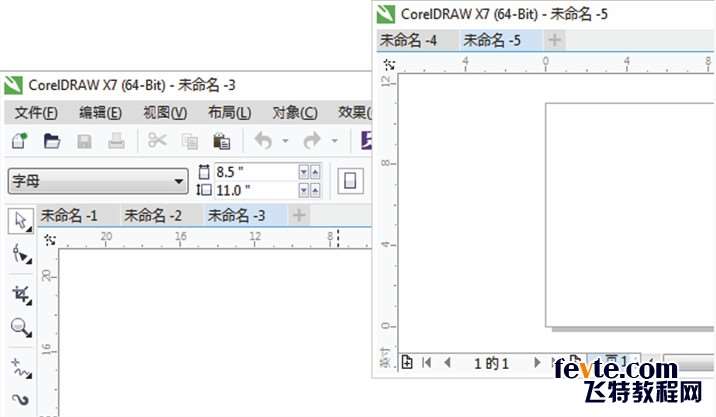Screen dimensions: 716x417
Task: Open the page size 字母 dropdown
Action: pyautogui.click(x=98, y=181)
